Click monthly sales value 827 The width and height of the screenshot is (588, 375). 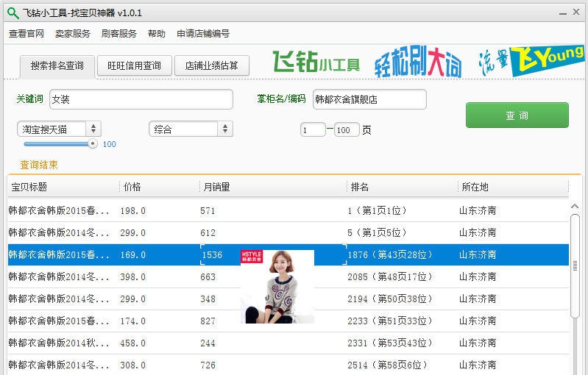(x=208, y=321)
